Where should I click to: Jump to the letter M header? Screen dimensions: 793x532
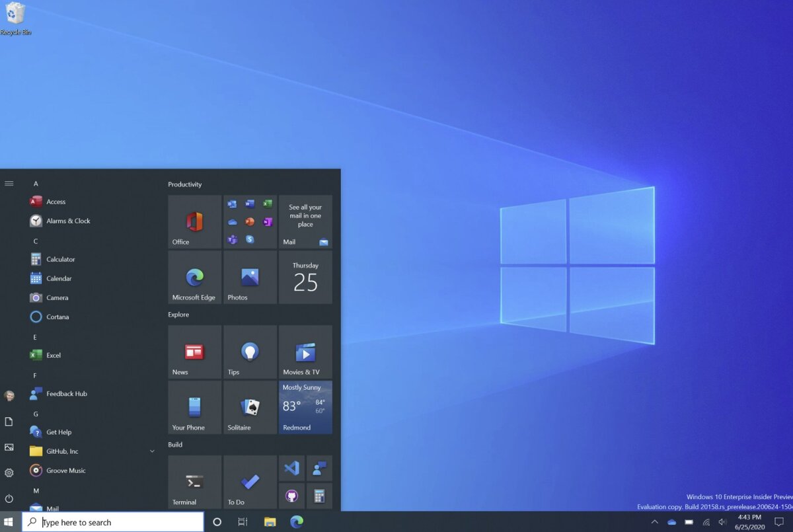(x=36, y=490)
